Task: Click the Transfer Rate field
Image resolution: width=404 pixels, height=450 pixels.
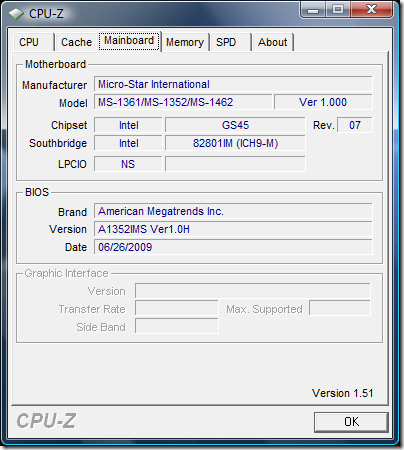Action: [177, 309]
